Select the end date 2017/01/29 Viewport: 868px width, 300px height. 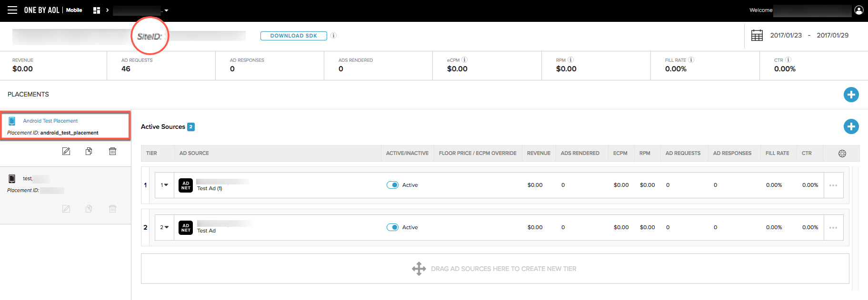[x=833, y=35]
